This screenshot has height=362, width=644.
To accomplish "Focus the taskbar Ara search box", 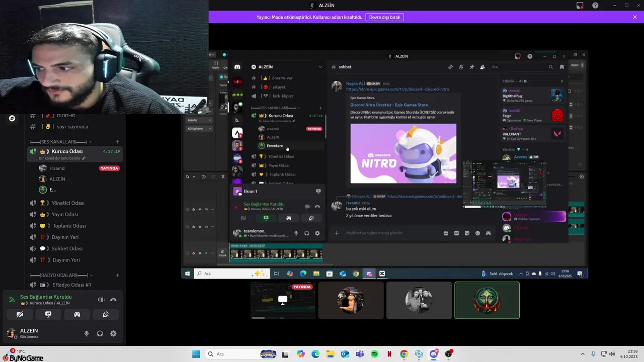I will click(242, 354).
